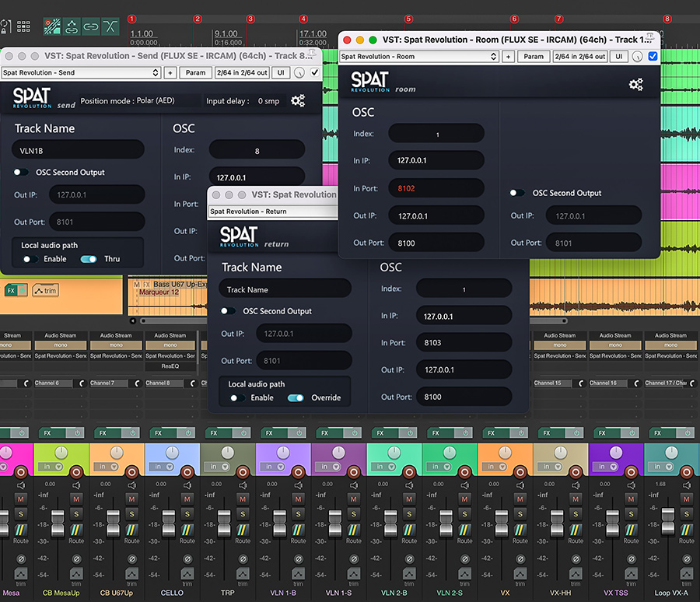Toggle Local audio path Enable in Send

pos(30,259)
